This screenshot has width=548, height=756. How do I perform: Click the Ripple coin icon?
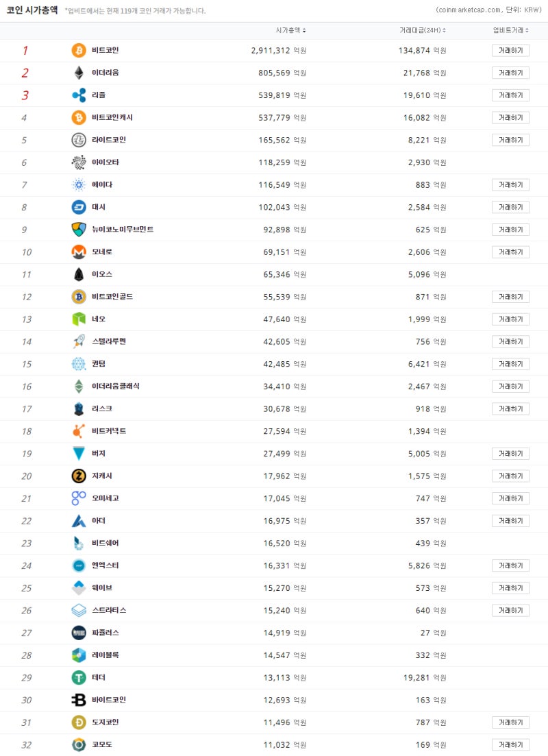pyautogui.click(x=79, y=95)
